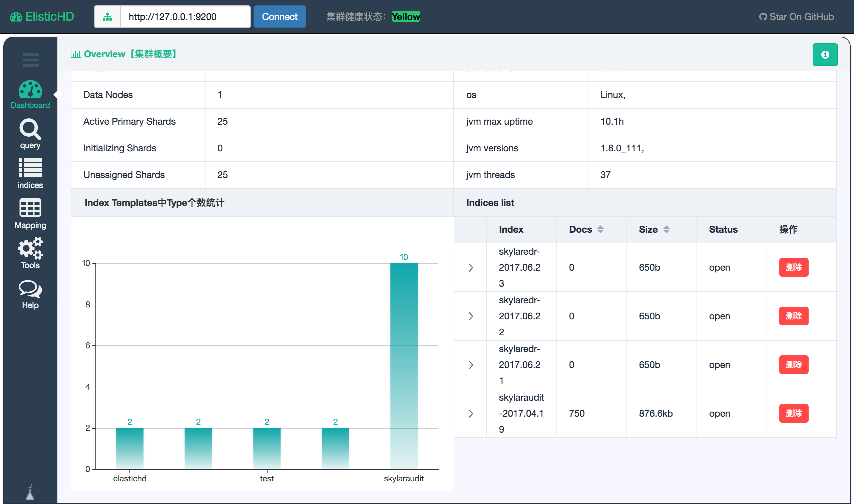Viewport: 854px width, 504px height.
Task: Click the test bar in chart
Action: [x=267, y=448]
